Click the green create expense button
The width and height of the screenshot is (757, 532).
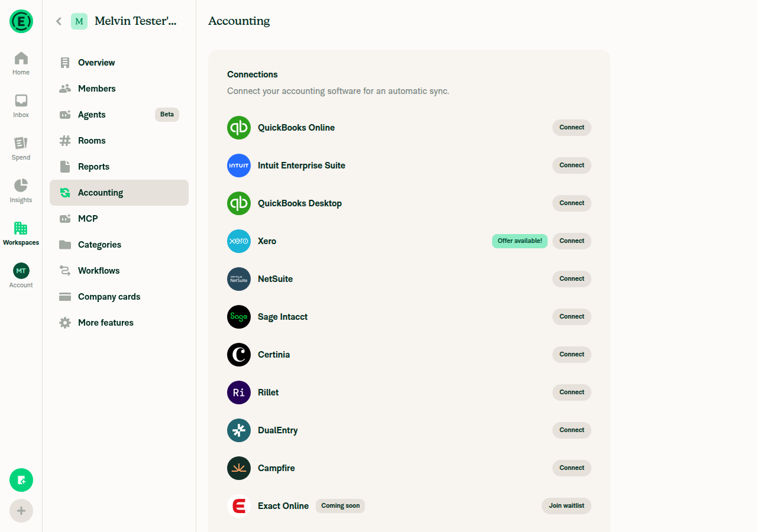tap(21, 480)
